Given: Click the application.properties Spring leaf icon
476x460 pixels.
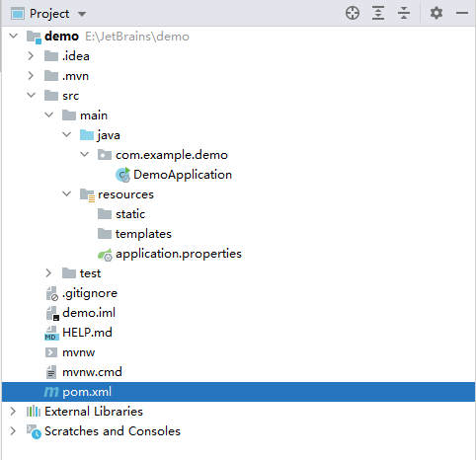Looking at the screenshot, I should [x=105, y=255].
